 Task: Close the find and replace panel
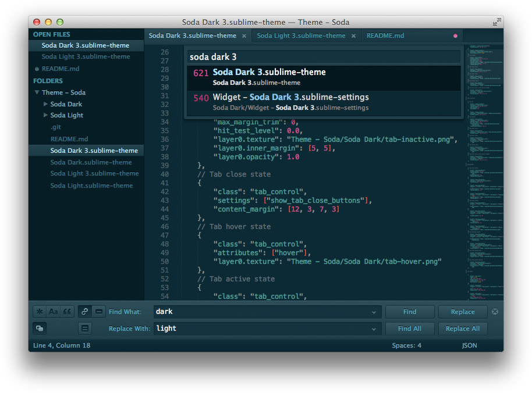[x=495, y=312]
